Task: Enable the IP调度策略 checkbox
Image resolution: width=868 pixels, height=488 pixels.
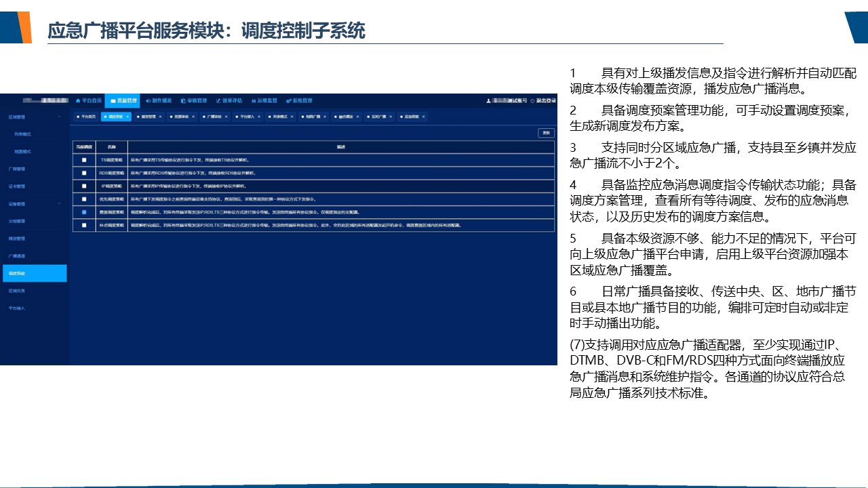Action: [84, 186]
